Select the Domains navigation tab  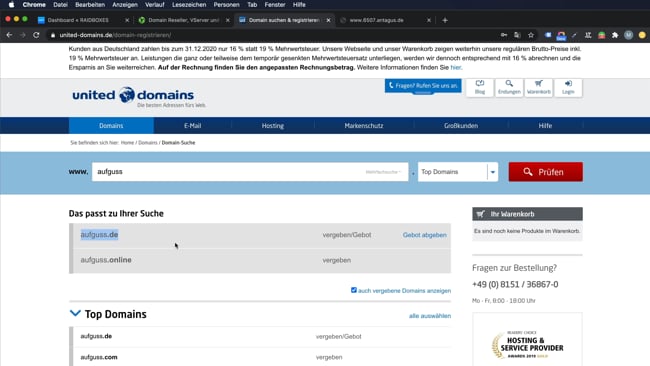(111, 126)
